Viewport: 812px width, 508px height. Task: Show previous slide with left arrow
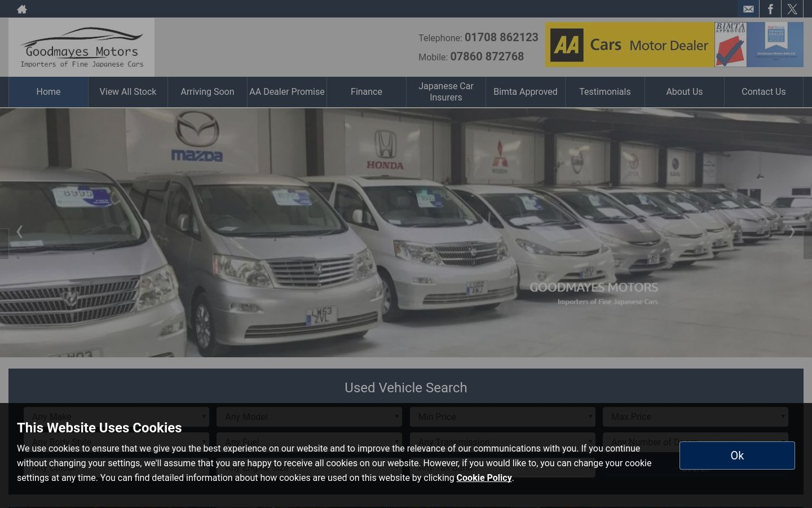pos(19,232)
